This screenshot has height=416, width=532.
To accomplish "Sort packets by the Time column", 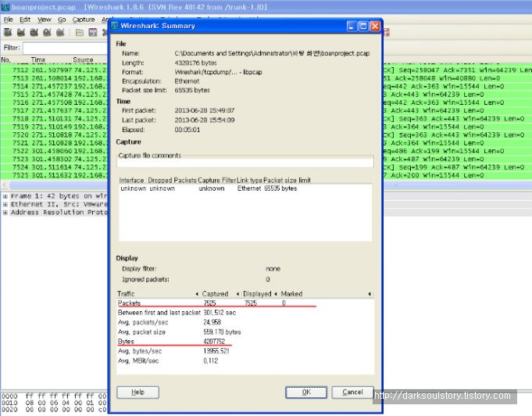I will coord(38,59).
